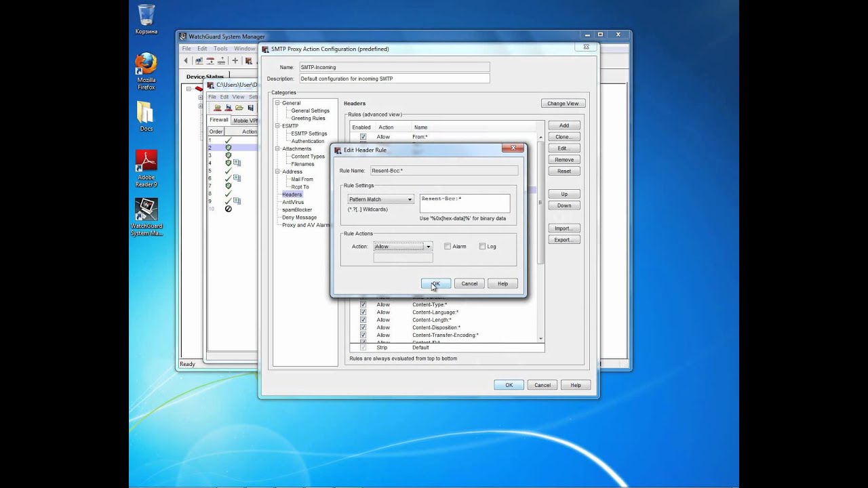
Task: Collapse the ESMTP category tree node
Action: [277, 126]
